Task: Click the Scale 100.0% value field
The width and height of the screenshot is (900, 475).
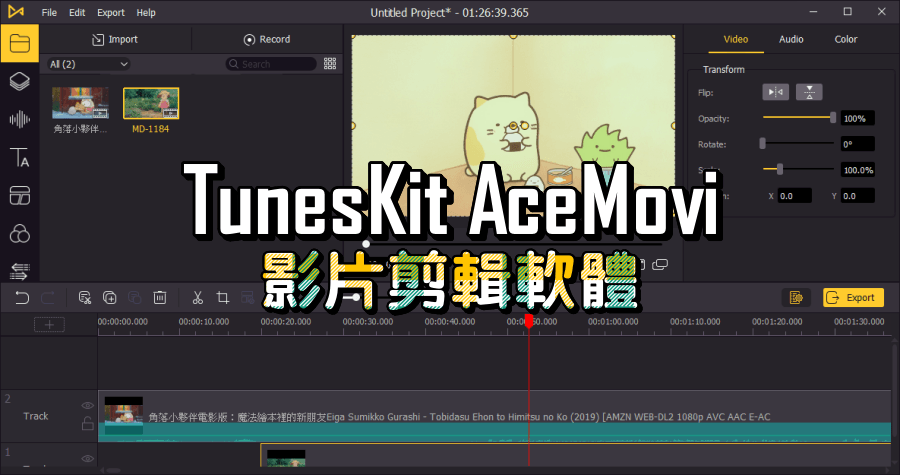Action: point(858,170)
